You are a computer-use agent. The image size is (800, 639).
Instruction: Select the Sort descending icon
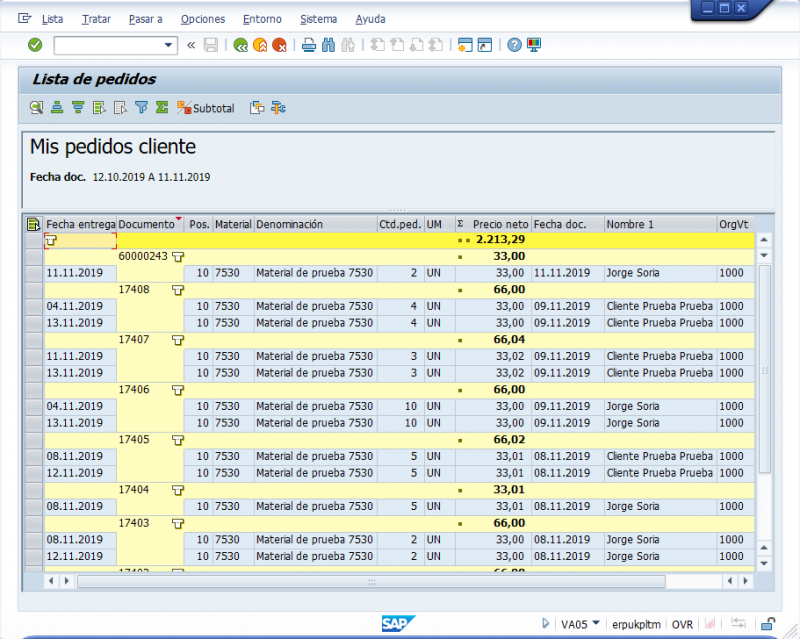pos(78,107)
